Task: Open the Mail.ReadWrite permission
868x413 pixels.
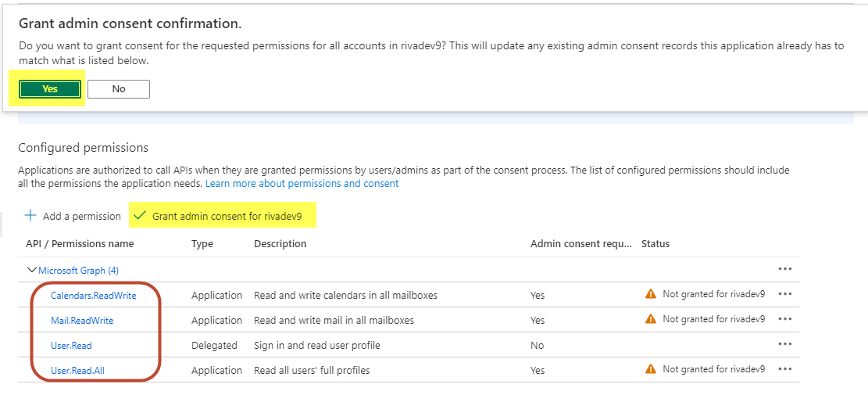Action: [82, 320]
